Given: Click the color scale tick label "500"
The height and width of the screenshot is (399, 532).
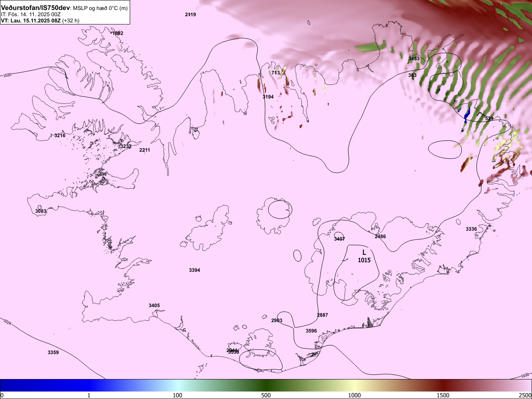Looking at the screenshot, I should [x=266, y=395].
